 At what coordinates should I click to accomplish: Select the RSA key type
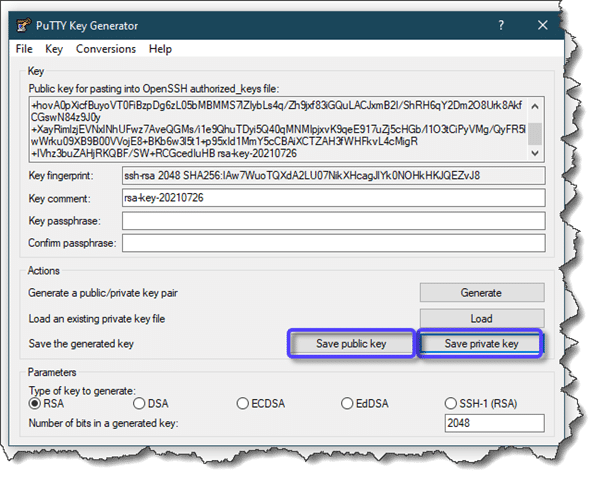[x=36, y=404]
